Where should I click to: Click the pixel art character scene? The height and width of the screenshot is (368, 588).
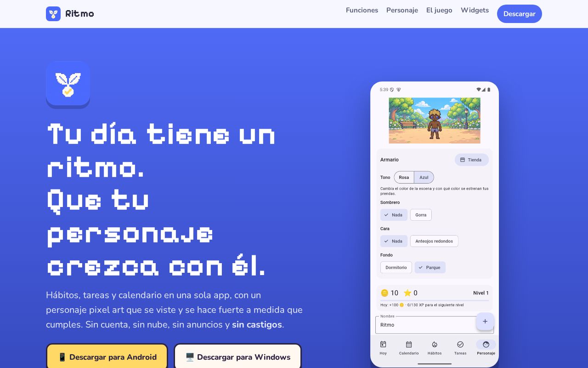point(435,121)
